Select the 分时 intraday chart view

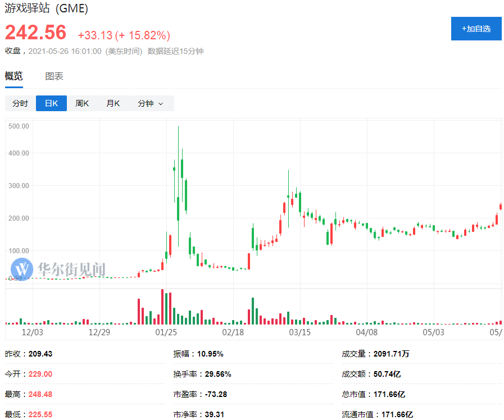tap(20, 103)
